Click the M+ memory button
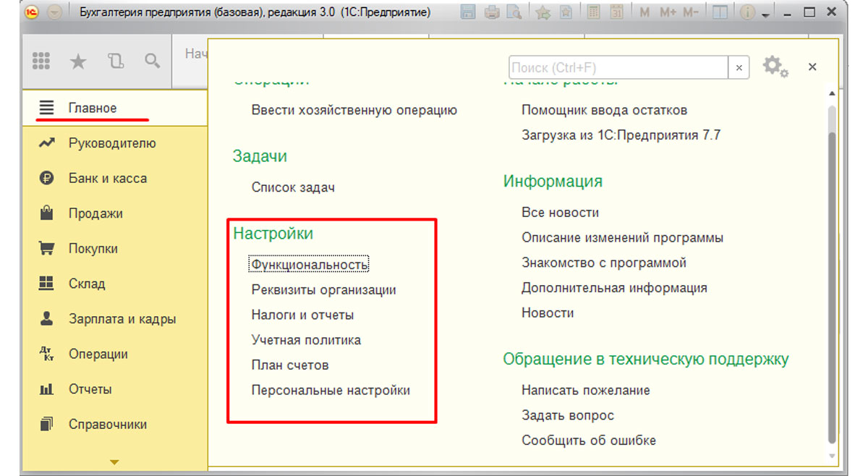Screen dimensions: 868x476 (668, 12)
